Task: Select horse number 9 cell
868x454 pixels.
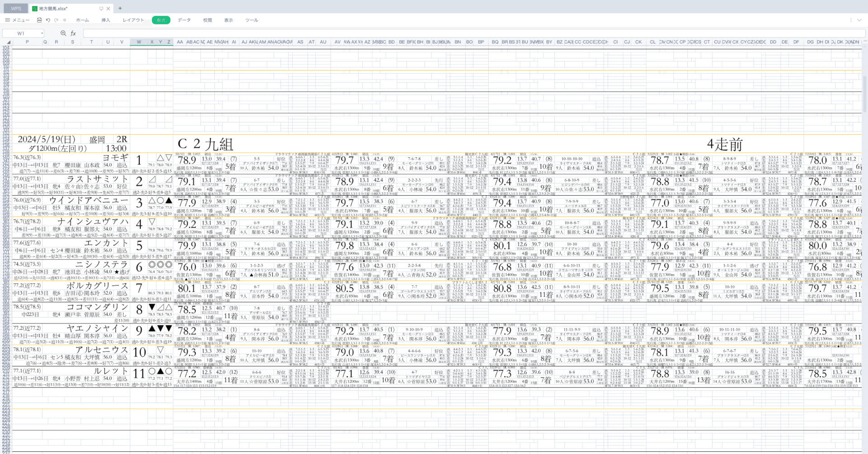Action: [139, 331]
